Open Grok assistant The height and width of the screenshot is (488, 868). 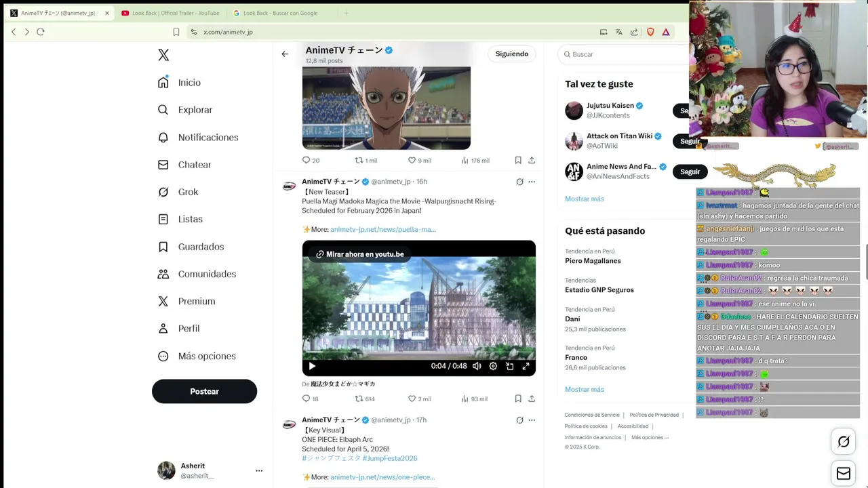(178, 192)
